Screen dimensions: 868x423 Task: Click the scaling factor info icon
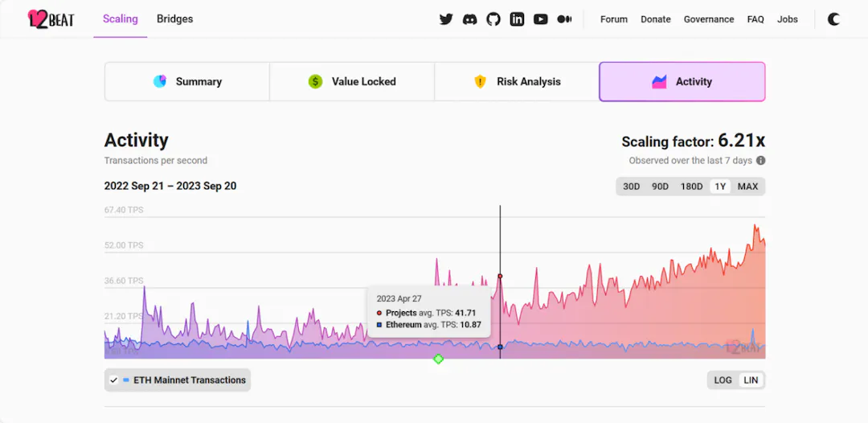pyautogui.click(x=760, y=161)
